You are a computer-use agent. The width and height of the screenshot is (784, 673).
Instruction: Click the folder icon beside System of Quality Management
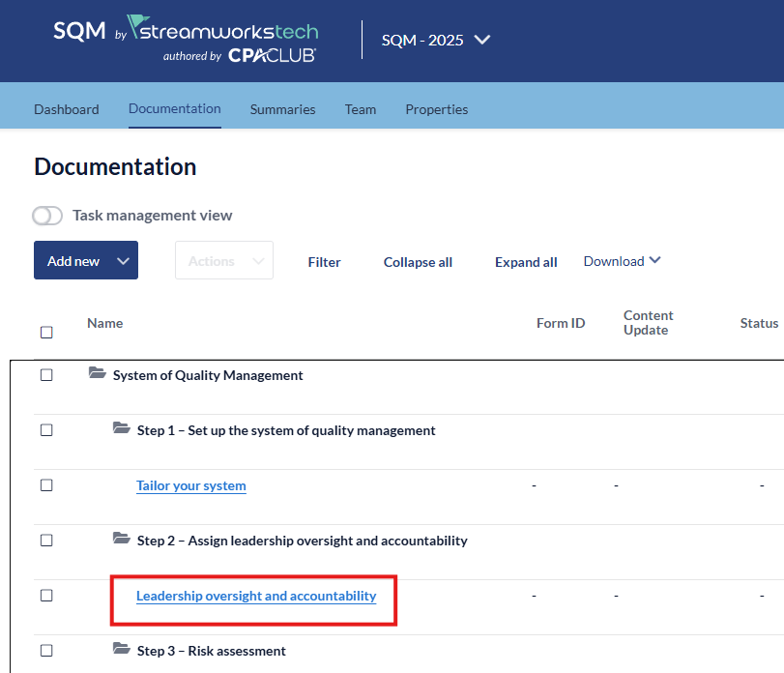pyautogui.click(x=97, y=374)
